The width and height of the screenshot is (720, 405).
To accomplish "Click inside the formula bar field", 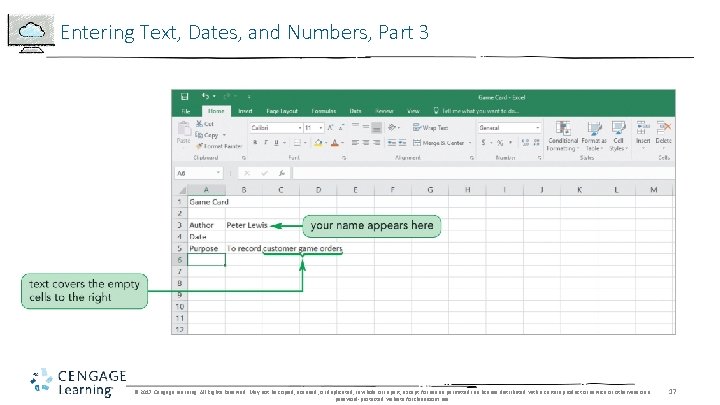I will (x=483, y=173).
